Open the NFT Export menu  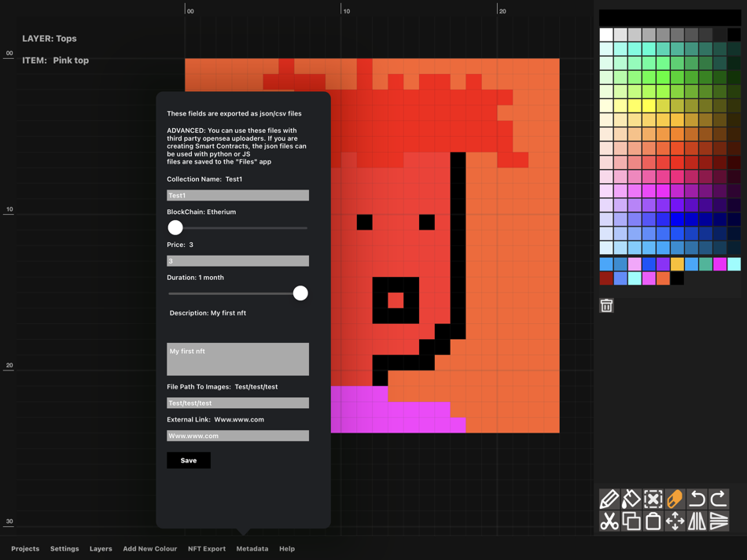(207, 549)
